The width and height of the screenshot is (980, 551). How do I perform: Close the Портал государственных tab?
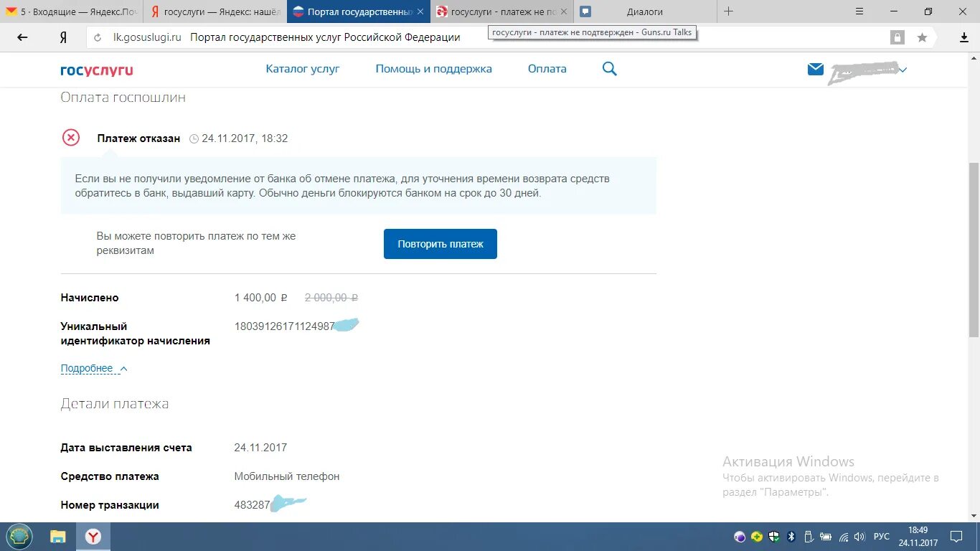tap(420, 11)
